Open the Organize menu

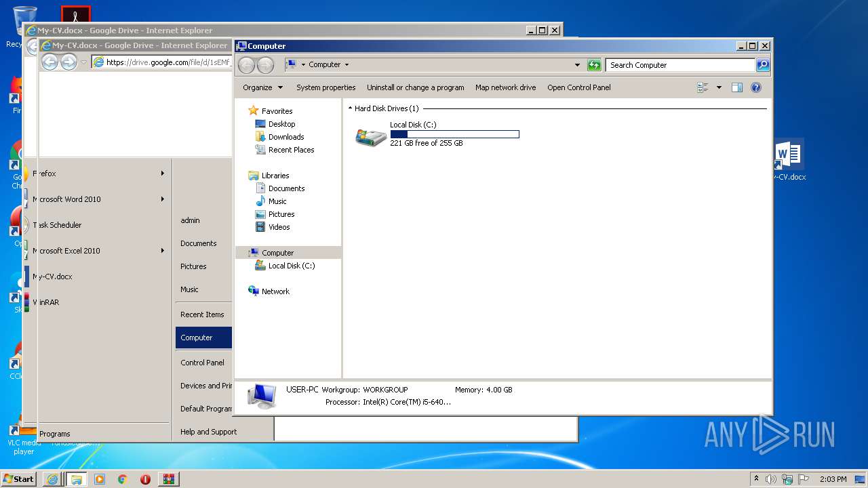(x=262, y=87)
